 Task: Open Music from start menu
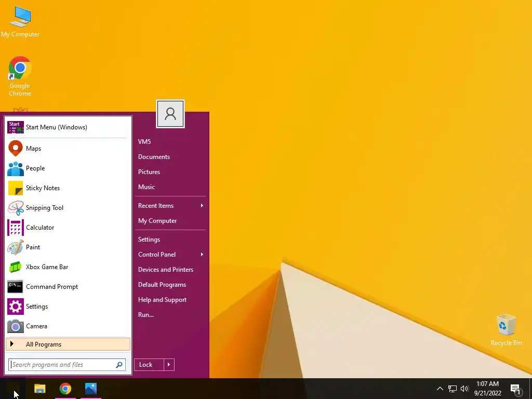point(146,187)
